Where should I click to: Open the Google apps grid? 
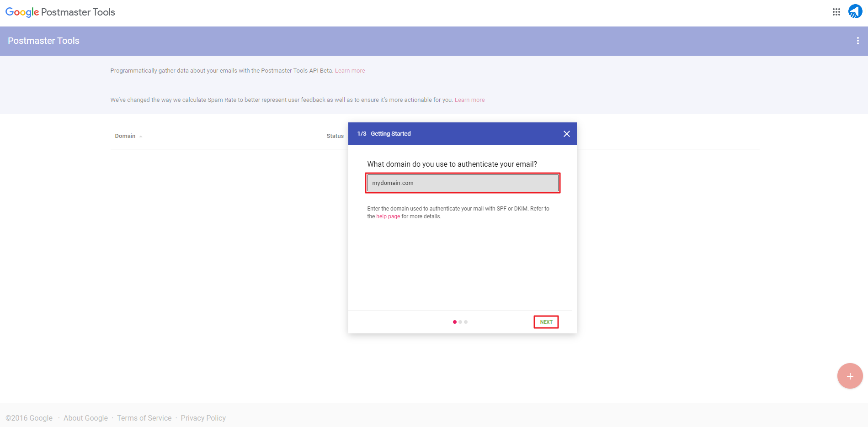point(836,12)
